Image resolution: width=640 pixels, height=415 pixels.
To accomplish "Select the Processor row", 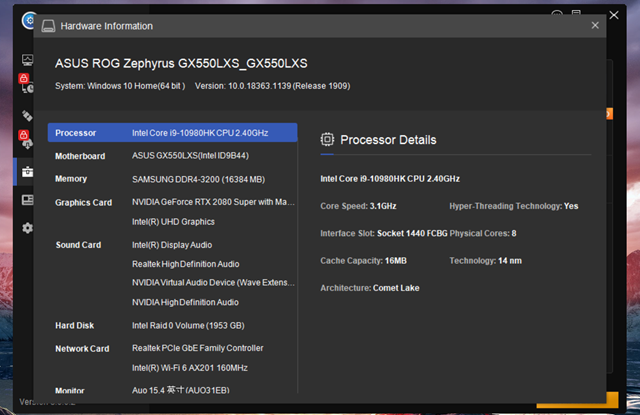I will tap(172, 133).
